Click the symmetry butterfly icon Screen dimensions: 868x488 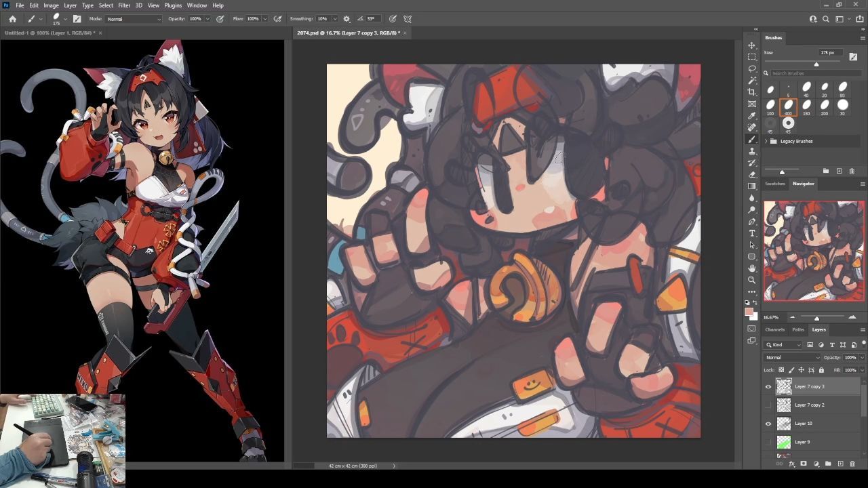[408, 19]
